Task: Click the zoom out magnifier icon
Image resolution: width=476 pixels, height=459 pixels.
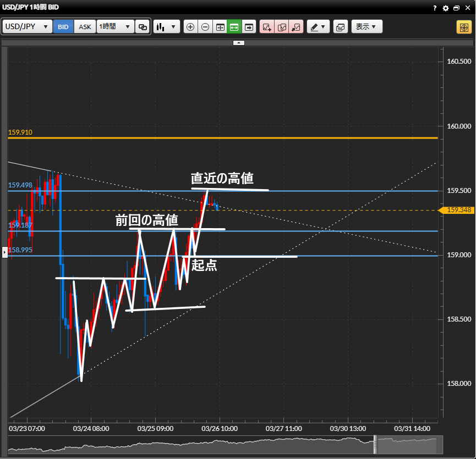Action: (205, 27)
